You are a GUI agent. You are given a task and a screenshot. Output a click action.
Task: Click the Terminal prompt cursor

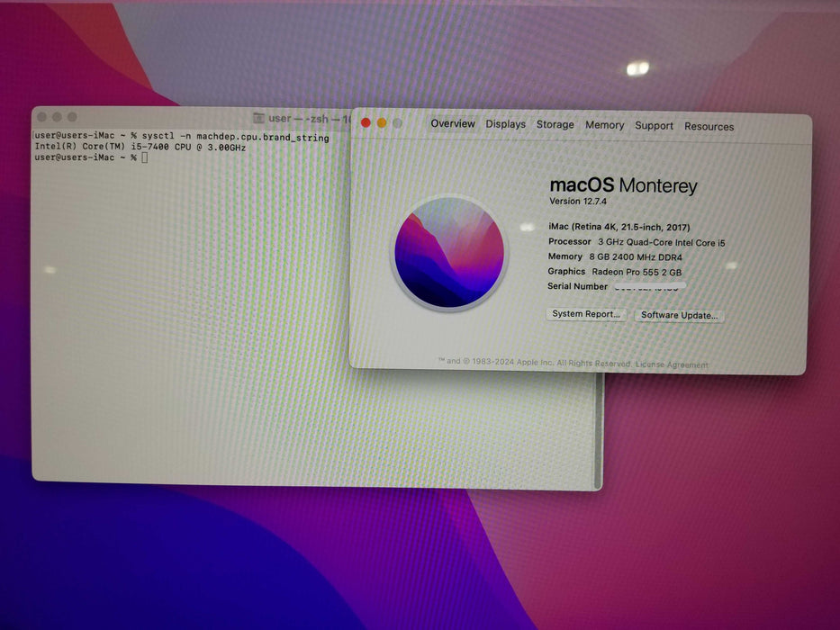[145, 157]
